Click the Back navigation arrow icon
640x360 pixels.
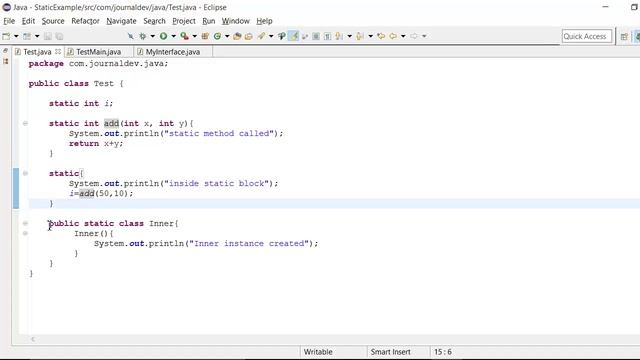tap(393, 36)
